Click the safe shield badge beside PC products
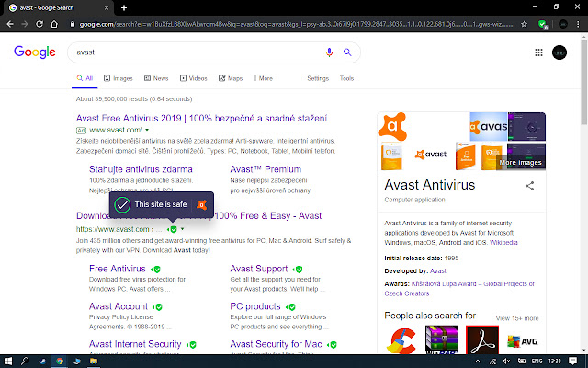This screenshot has height=368, width=588. pos(290,306)
